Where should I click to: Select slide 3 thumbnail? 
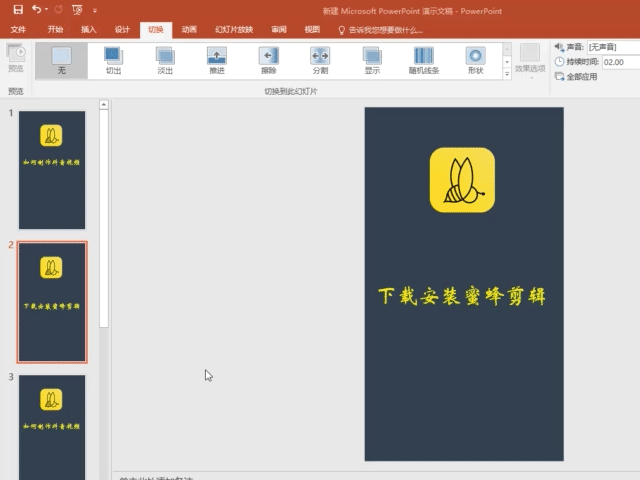[52, 427]
